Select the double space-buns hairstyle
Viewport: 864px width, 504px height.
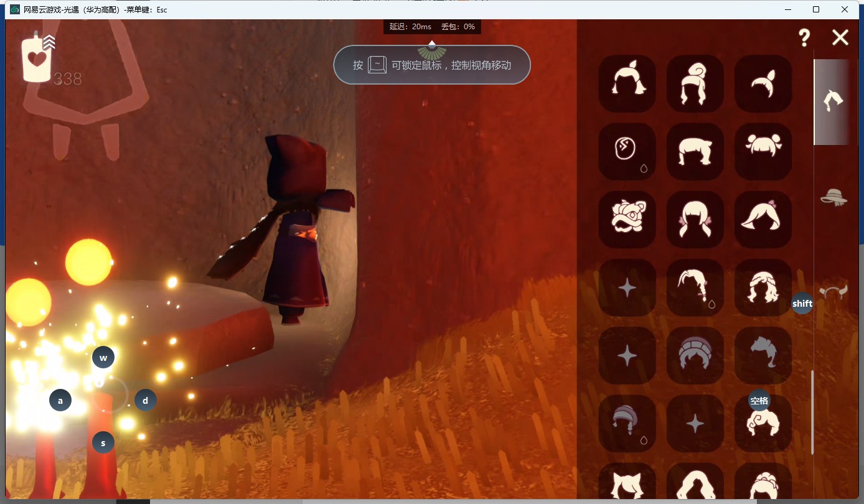pos(763,151)
